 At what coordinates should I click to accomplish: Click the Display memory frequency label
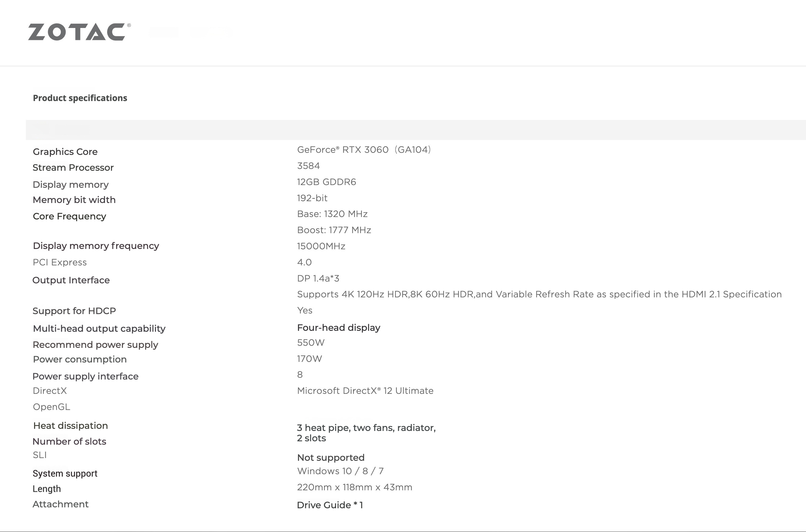[96, 246]
